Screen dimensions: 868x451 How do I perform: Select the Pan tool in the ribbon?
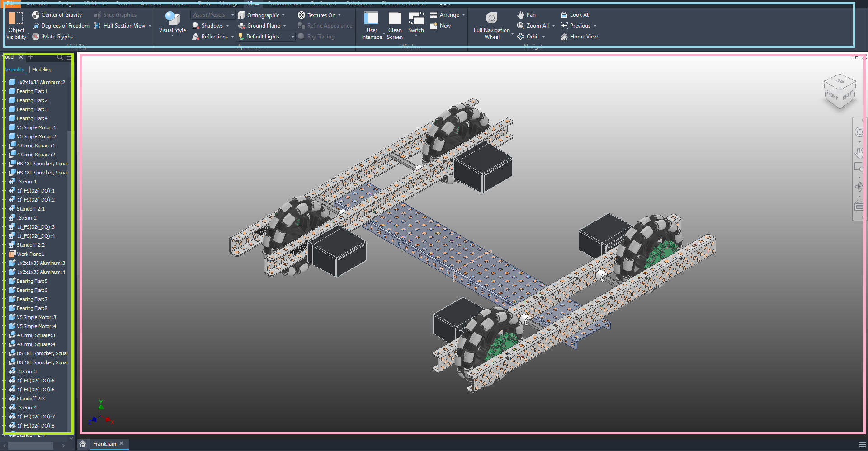click(x=527, y=15)
